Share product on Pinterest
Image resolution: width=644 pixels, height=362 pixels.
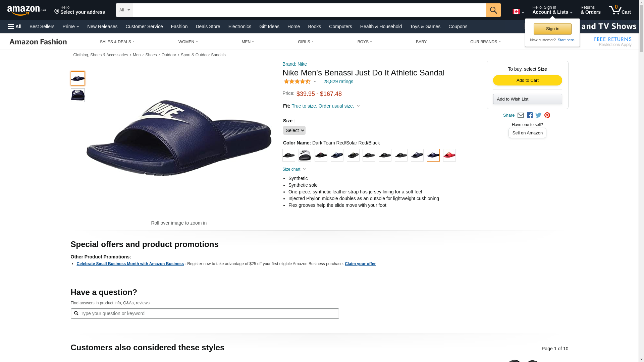pos(547,115)
